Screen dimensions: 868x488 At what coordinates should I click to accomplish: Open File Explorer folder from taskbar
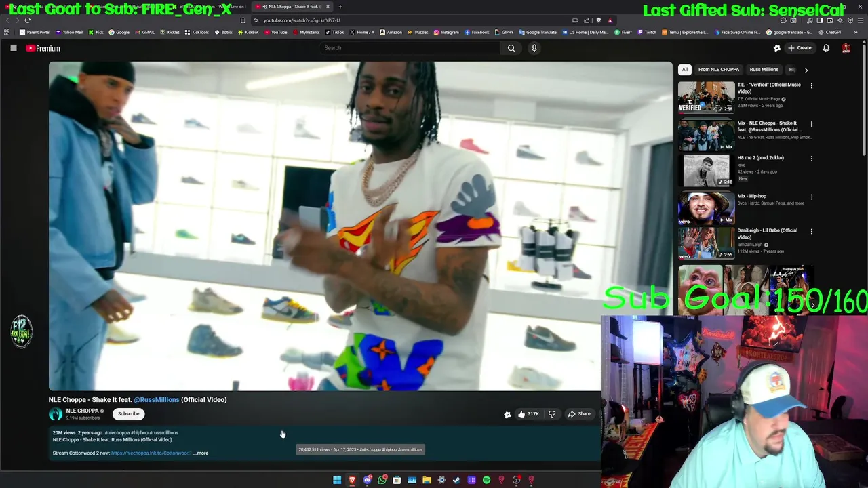coord(427,480)
